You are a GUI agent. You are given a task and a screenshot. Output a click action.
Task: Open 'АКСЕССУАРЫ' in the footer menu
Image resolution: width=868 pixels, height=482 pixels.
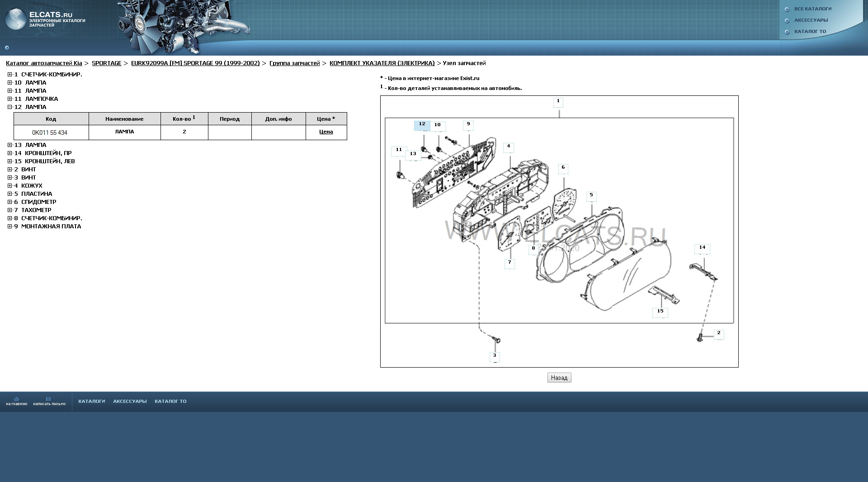(130, 402)
